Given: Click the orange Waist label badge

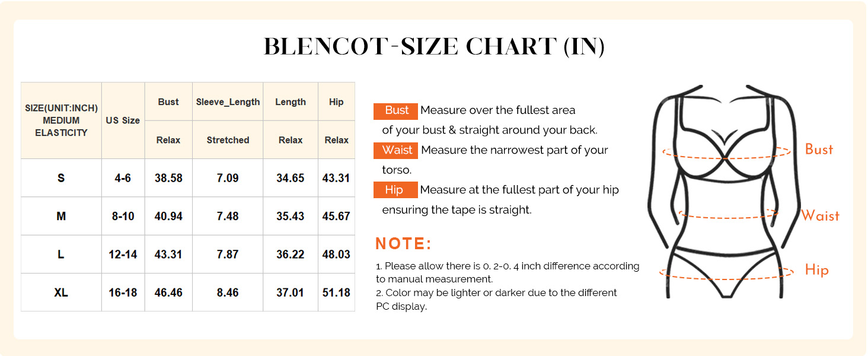Looking at the screenshot, I should click(395, 151).
